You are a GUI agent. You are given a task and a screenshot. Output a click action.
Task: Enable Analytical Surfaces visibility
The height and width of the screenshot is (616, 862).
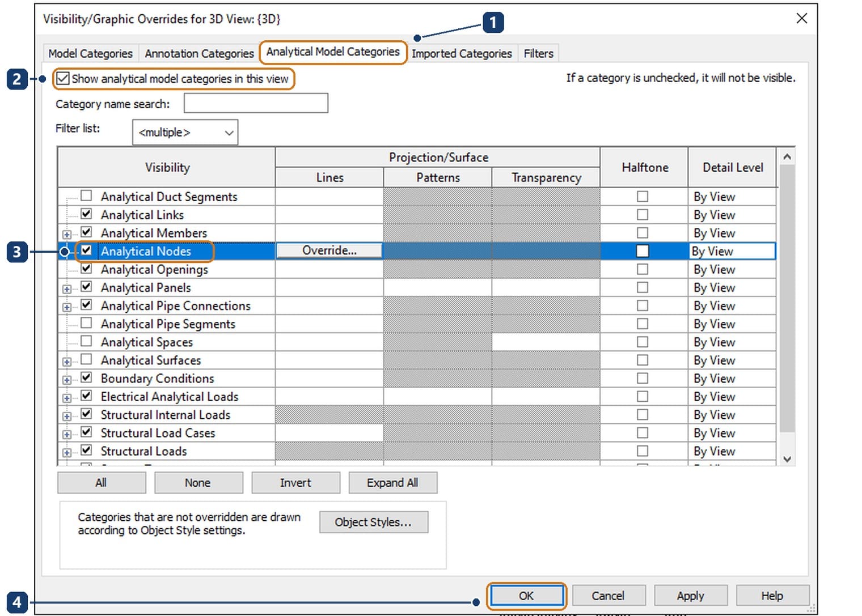[x=86, y=359]
